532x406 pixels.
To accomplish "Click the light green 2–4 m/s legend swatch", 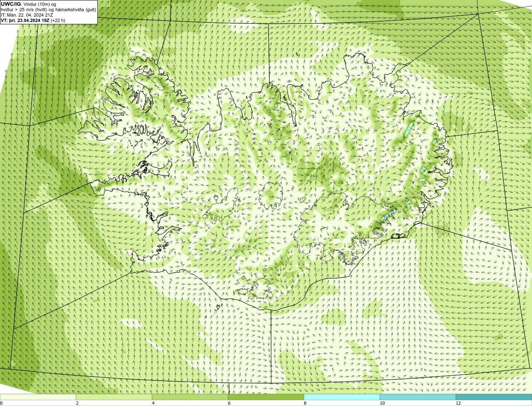I will pyautogui.click(x=114, y=397).
